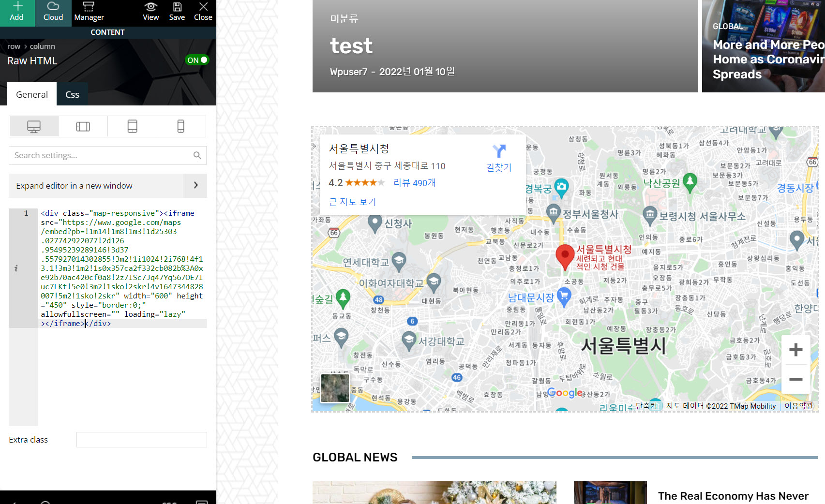Screen dimensions: 825x504
Task: Select column in the breadcrumb path
Action: point(42,46)
